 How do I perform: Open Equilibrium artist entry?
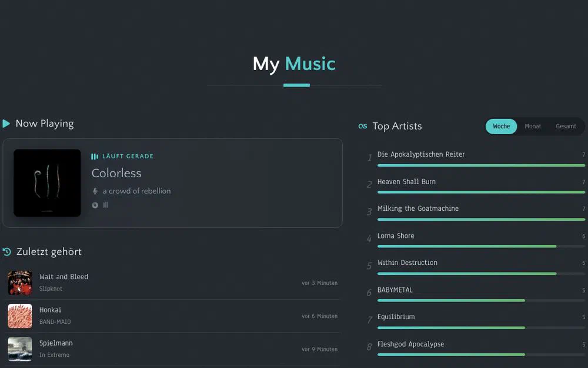click(396, 317)
